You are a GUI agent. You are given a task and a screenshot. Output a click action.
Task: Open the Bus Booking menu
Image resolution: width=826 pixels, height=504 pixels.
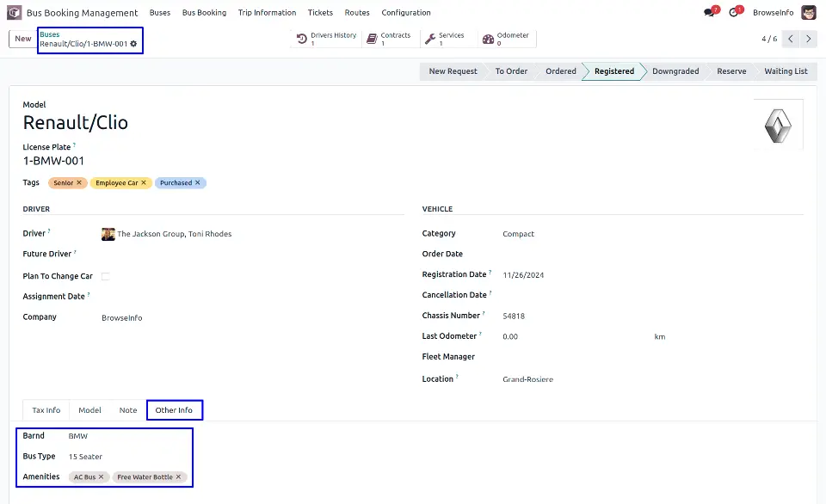[x=205, y=13]
